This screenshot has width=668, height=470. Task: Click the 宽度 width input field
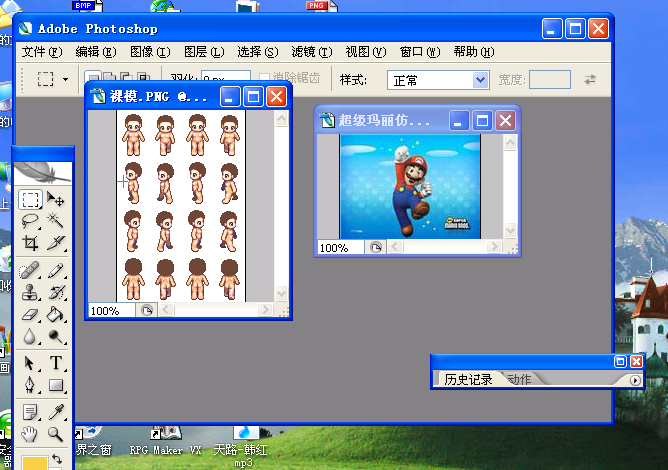click(x=550, y=80)
